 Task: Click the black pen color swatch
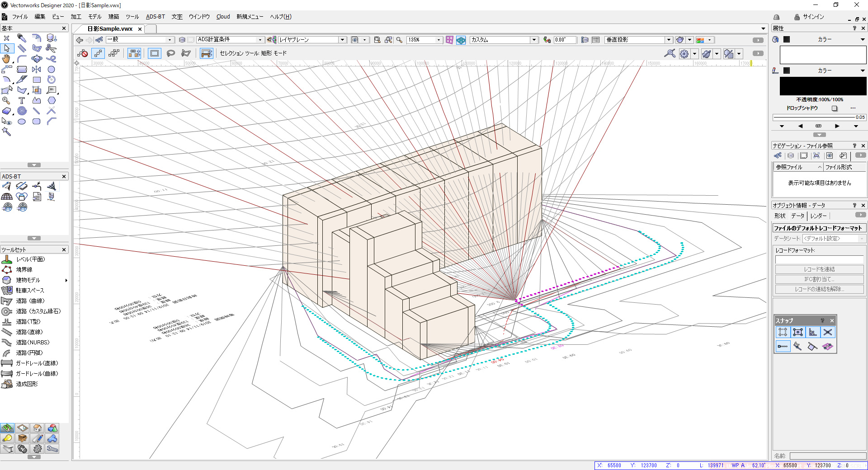click(x=823, y=86)
